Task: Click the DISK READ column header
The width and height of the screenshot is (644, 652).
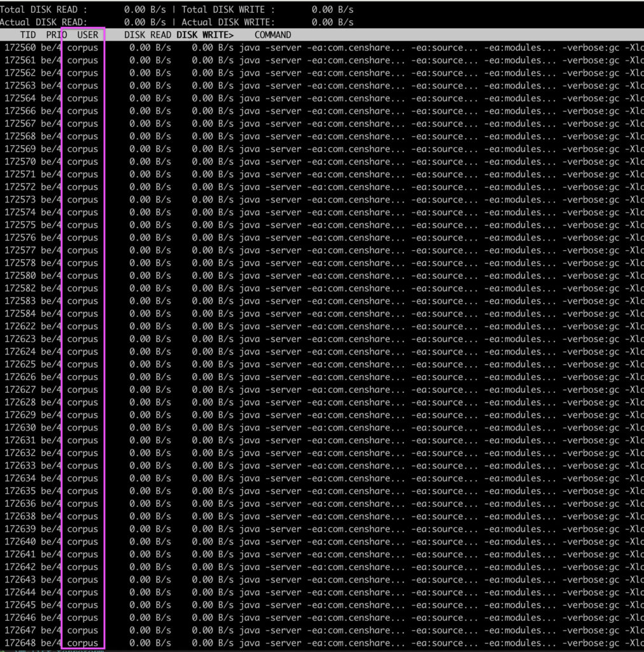Action: tap(148, 35)
